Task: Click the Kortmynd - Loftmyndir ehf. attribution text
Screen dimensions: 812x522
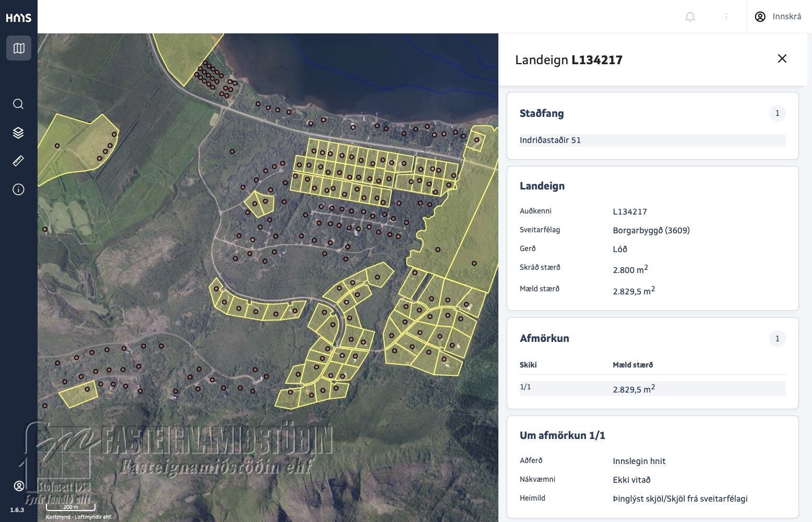Action: [x=79, y=517]
